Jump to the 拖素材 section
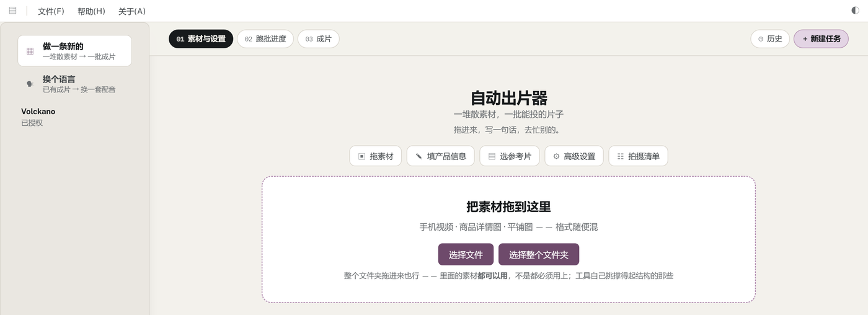Viewport: 868px width, 315px height. [376, 156]
